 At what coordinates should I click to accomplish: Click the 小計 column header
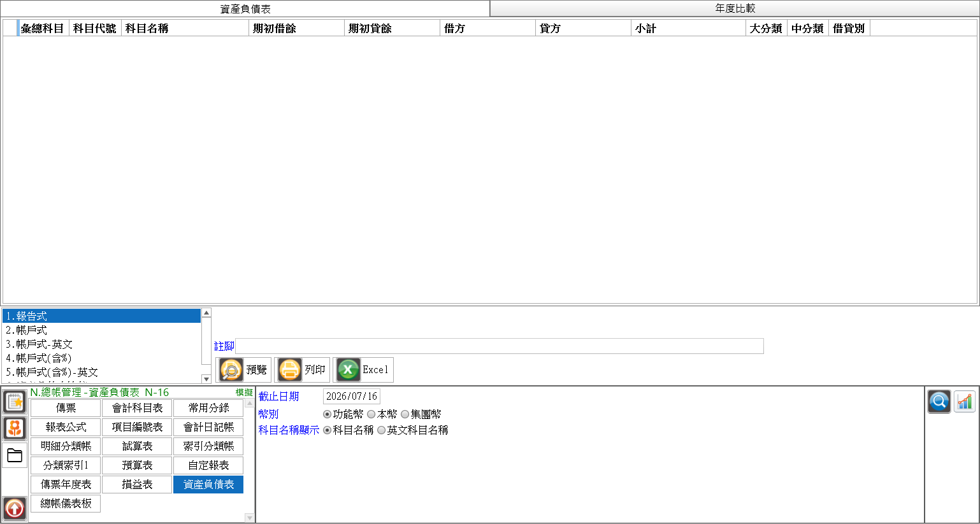coord(688,29)
